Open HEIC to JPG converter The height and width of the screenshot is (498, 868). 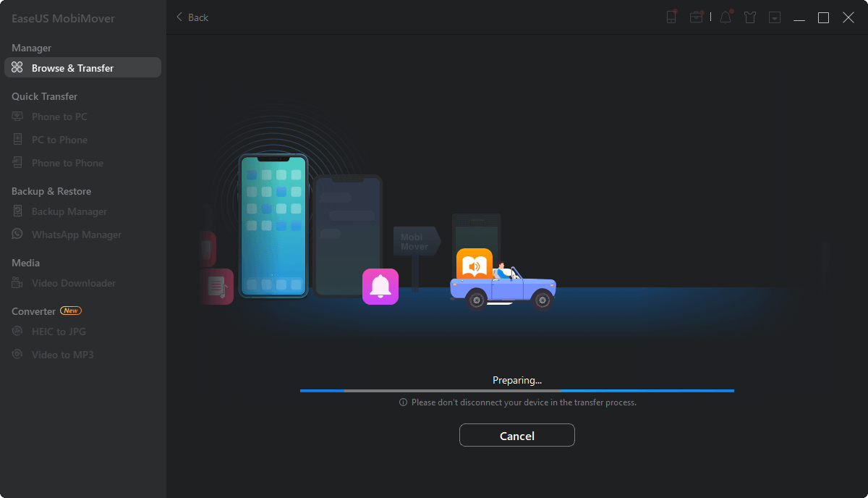point(59,332)
